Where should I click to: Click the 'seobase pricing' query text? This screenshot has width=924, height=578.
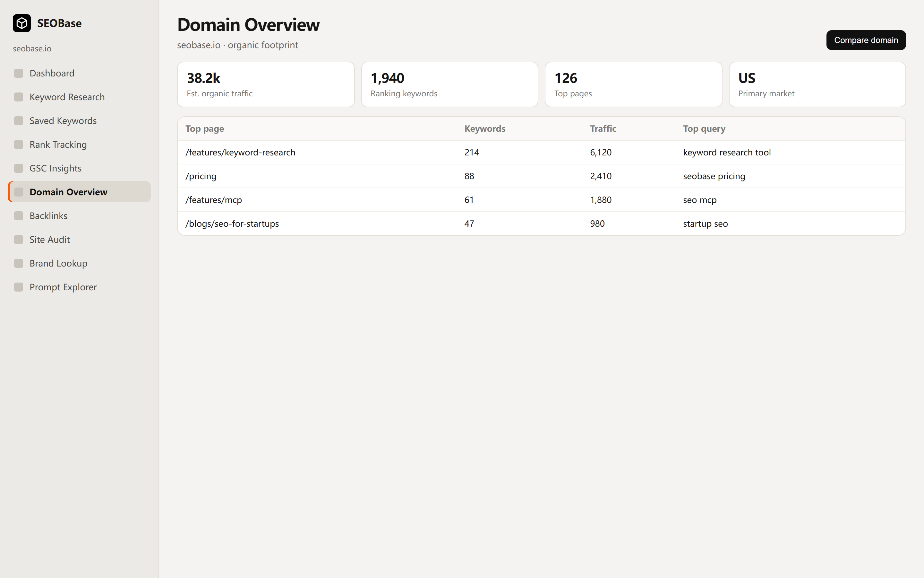click(x=714, y=176)
